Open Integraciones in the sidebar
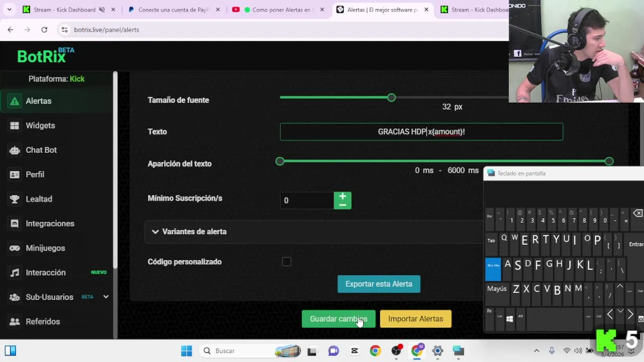This screenshot has height=362, width=644. [x=56, y=223]
